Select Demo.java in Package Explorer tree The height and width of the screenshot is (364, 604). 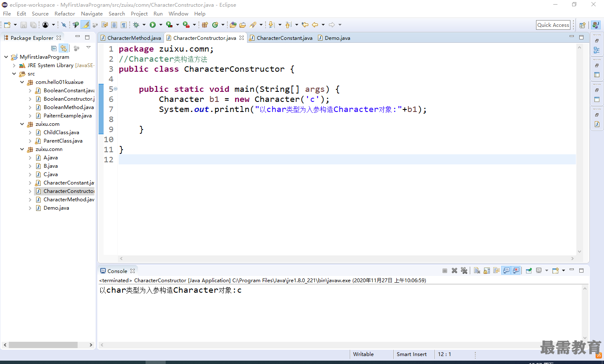[56, 208]
